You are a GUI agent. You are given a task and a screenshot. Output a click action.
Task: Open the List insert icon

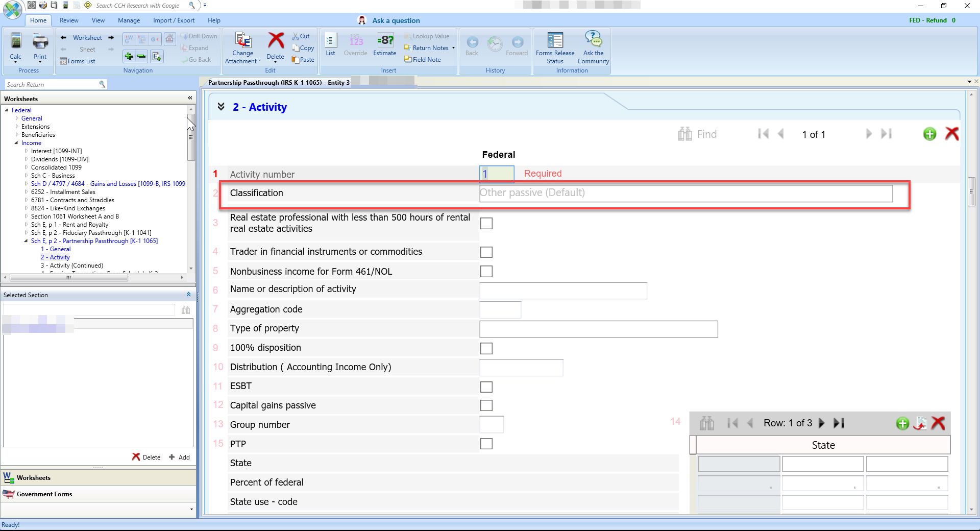pos(330,41)
